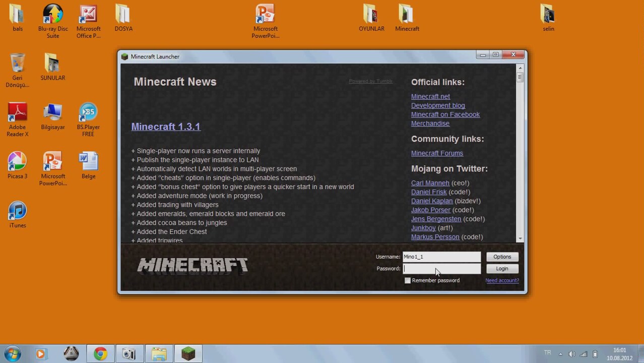Click the network signal tray icon
Viewport: 644px width, 363px height.
tap(584, 354)
